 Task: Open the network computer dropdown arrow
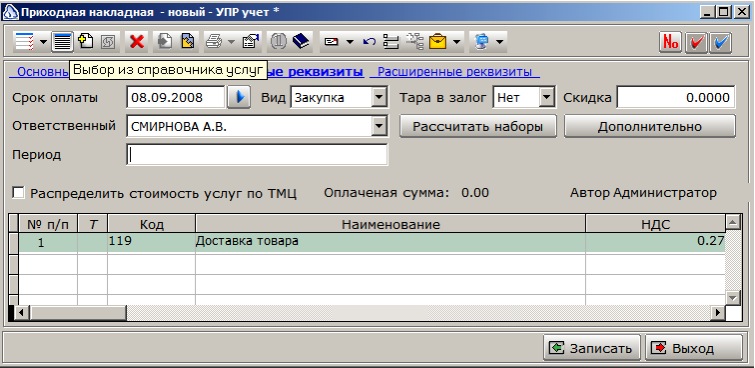pos(499,42)
